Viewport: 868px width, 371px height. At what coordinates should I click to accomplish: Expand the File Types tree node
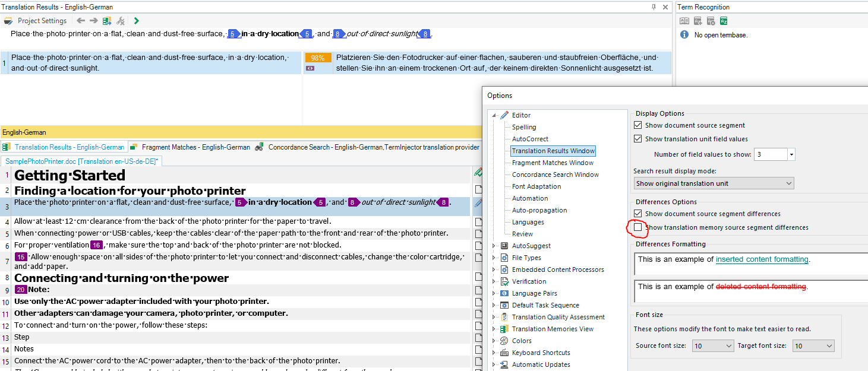[494, 258]
